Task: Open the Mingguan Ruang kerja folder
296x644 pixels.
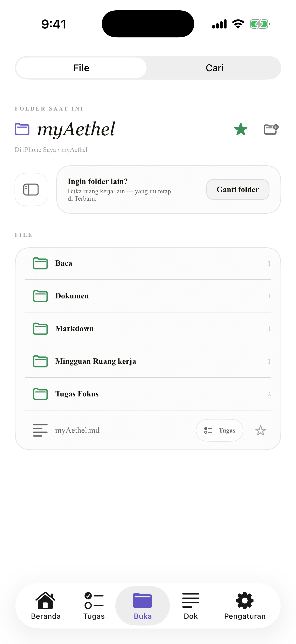Action: (148, 361)
